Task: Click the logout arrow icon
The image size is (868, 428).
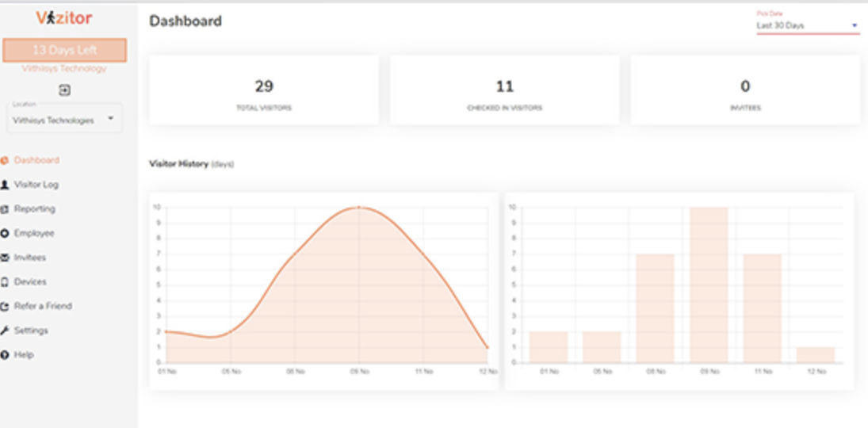Action: coord(65,90)
